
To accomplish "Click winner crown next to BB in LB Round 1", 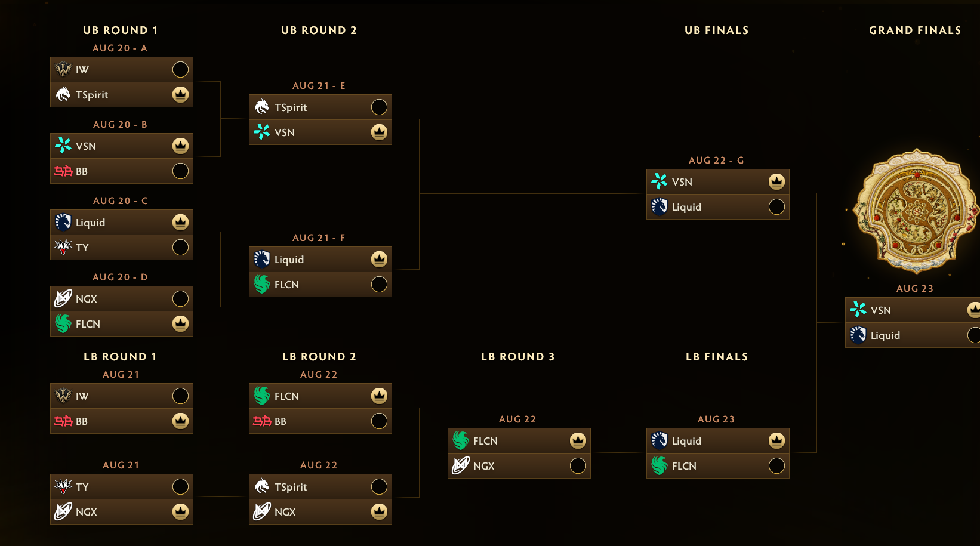I will coord(180,421).
